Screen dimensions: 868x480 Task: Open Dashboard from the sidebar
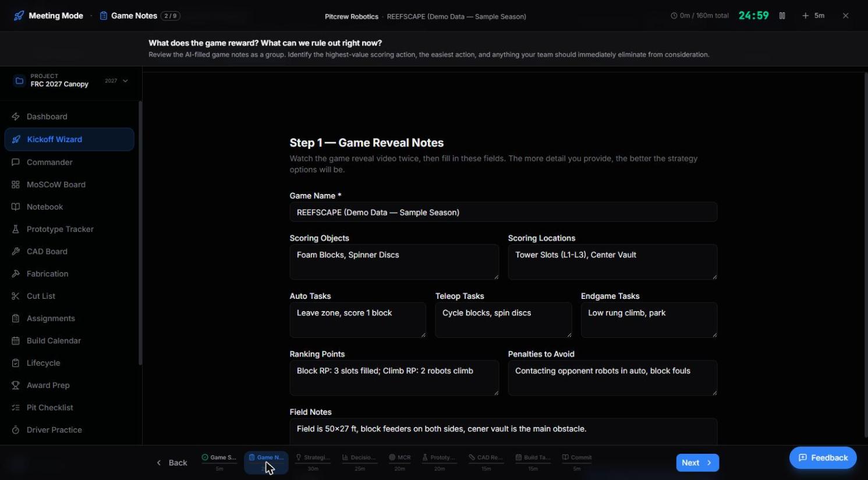click(69, 117)
